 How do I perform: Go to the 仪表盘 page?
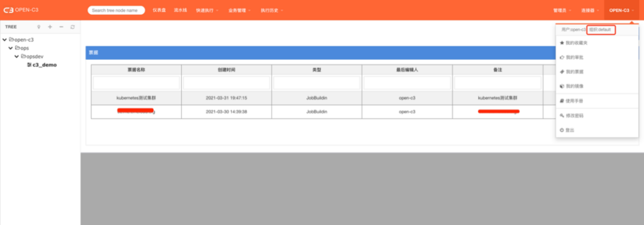(159, 10)
